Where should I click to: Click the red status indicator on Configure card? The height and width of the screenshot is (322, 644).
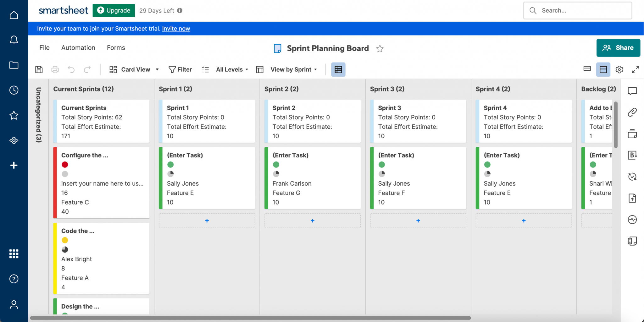pyautogui.click(x=65, y=164)
